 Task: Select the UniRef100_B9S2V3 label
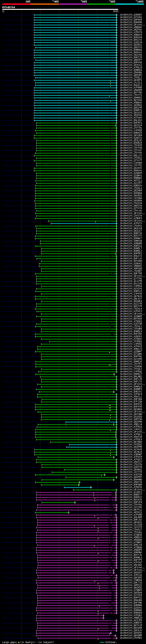click(131, 40)
